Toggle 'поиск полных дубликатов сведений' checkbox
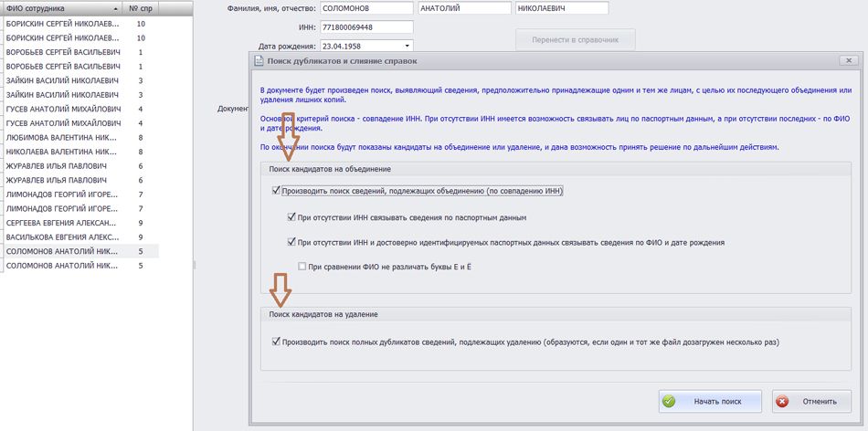Image resolution: width=868 pixels, height=431 pixels. [x=276, y=342]
